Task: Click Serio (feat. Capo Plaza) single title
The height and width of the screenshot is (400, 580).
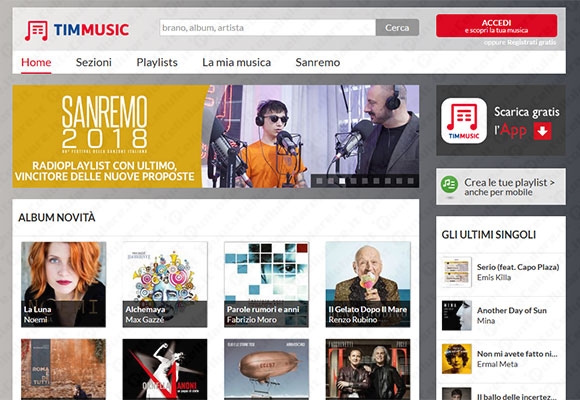Action: (x=518, y=267)
